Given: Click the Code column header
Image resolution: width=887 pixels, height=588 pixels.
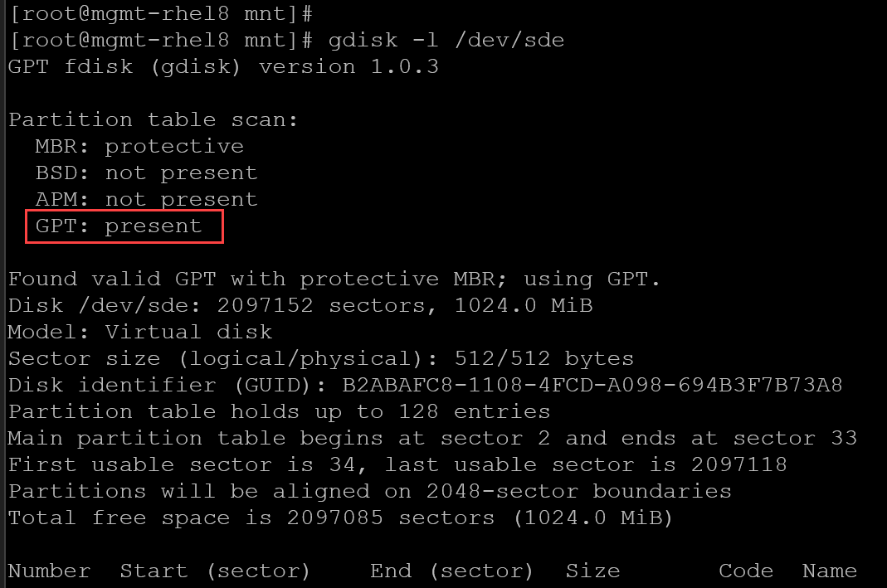Looking at the screenshot, I should coord(746,571).
